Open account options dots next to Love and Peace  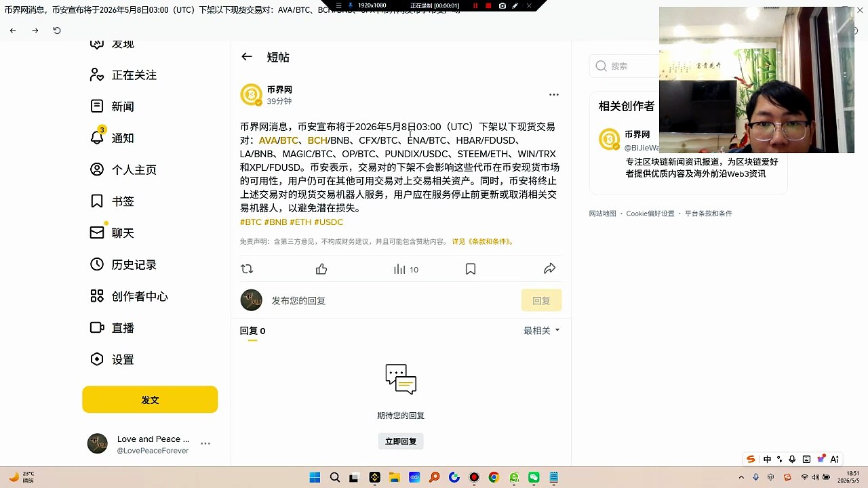(205, 443)
